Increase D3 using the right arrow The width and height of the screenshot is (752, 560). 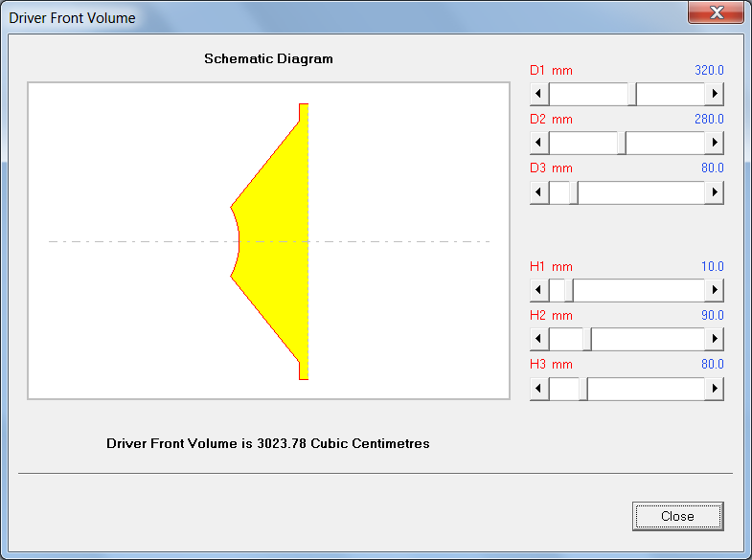(714, 192)
